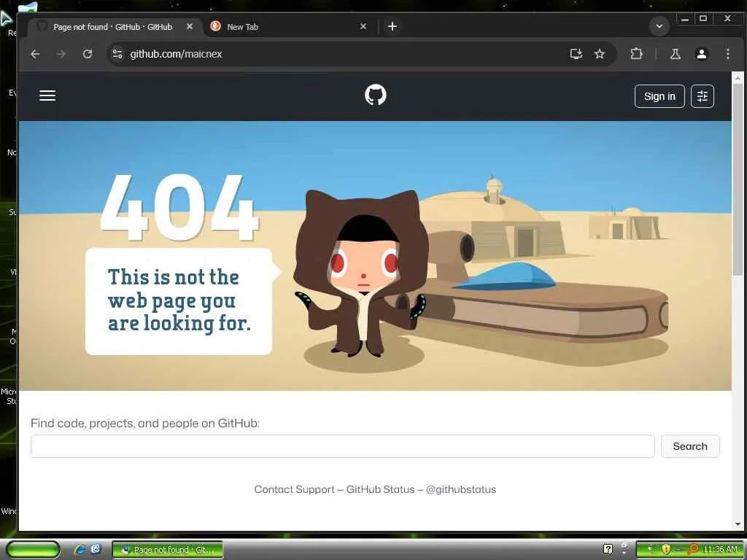Screen dimensions: 747x560
Task: Click the green Start button on taskbar
Action: pyautogui.click(x=33, y=550)
